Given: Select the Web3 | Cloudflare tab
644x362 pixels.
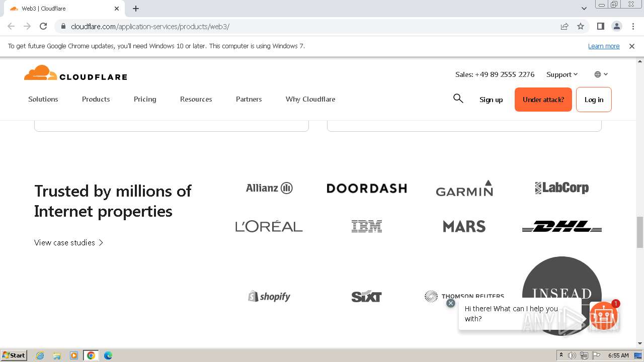Looking at the screenshot, I should [64, 9].
